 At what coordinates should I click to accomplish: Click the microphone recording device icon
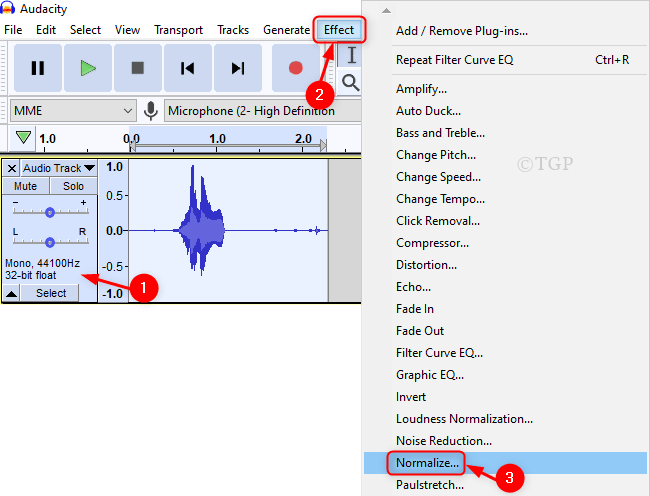click(150, 111)
